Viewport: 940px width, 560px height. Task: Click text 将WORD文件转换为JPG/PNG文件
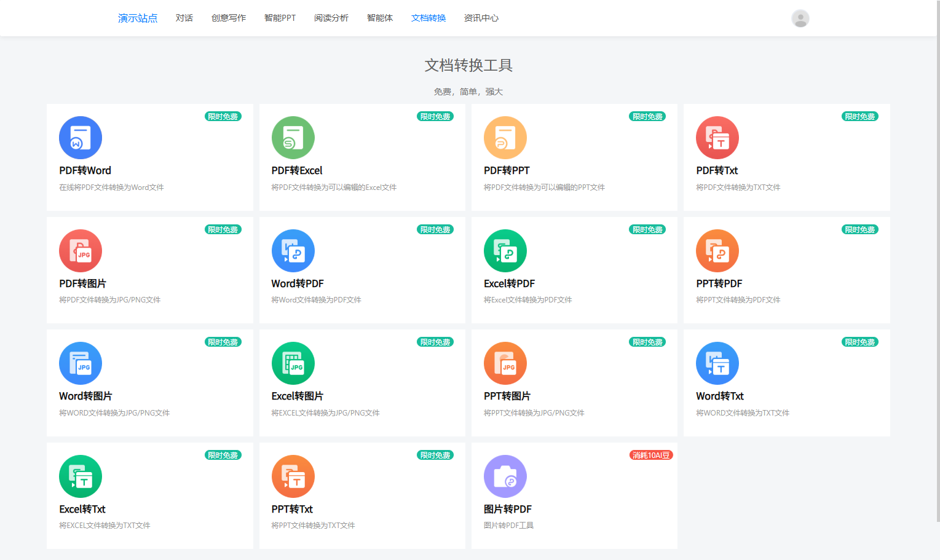(114, 413)
